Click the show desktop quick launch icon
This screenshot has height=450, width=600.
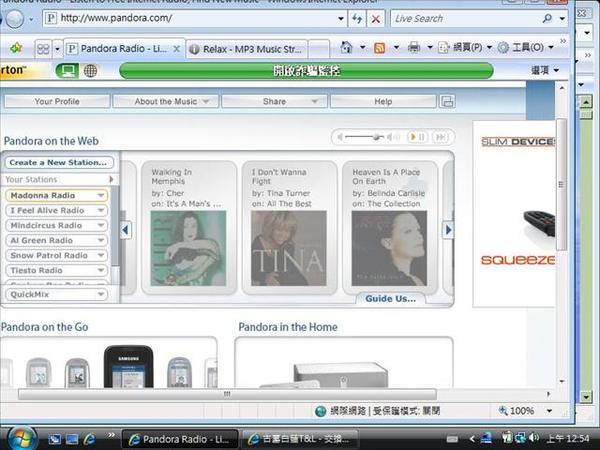72,439
